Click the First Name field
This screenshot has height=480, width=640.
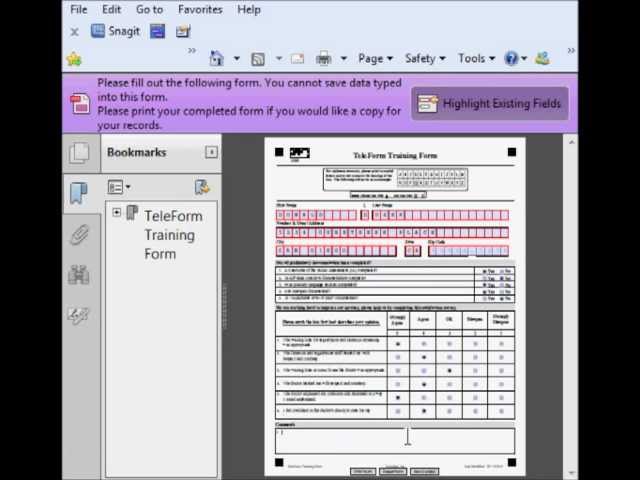coord(317,215)
